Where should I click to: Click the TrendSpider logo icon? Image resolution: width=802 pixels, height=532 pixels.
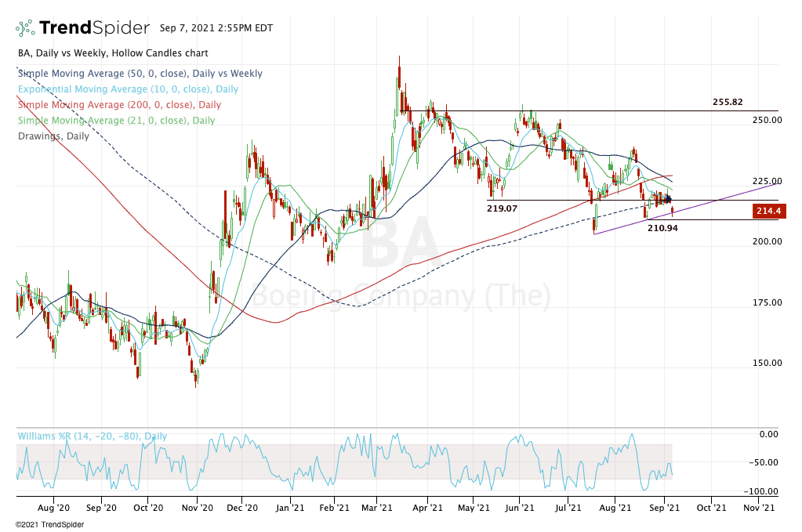(26, 29)
